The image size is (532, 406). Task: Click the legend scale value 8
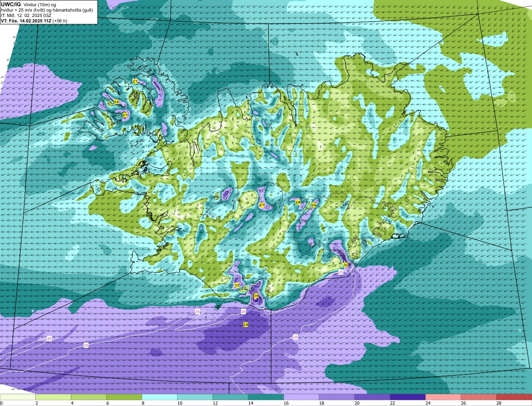coord(143,404)
